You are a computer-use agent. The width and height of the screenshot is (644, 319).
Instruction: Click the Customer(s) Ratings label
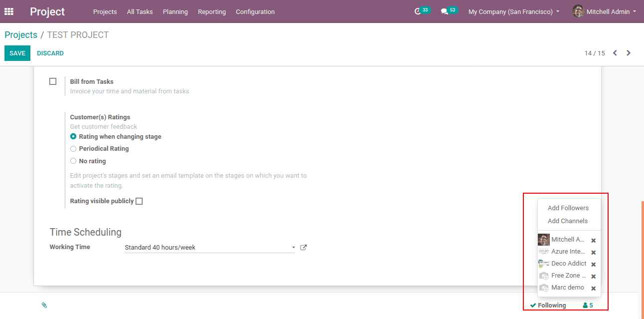click(x=100, y=117)
